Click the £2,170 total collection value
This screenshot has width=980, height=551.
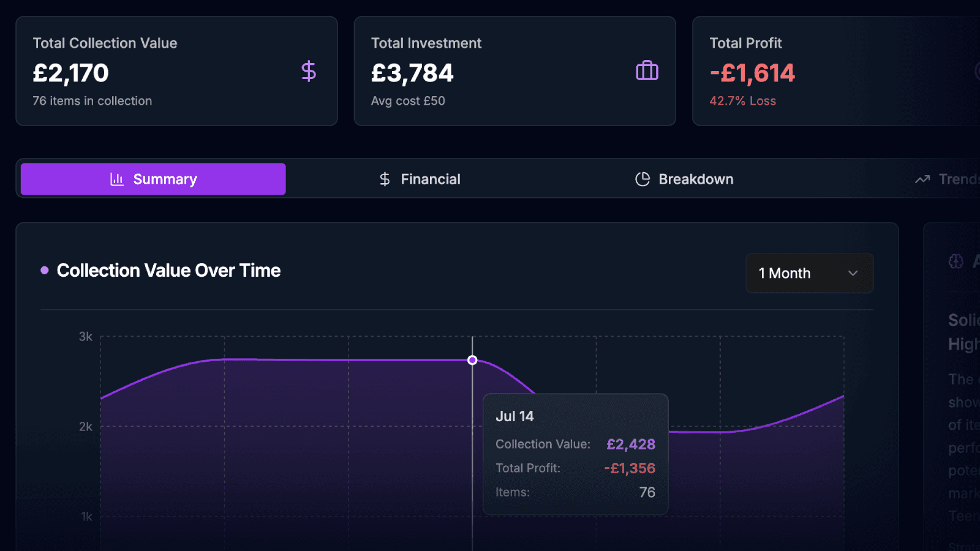(71, 73)
